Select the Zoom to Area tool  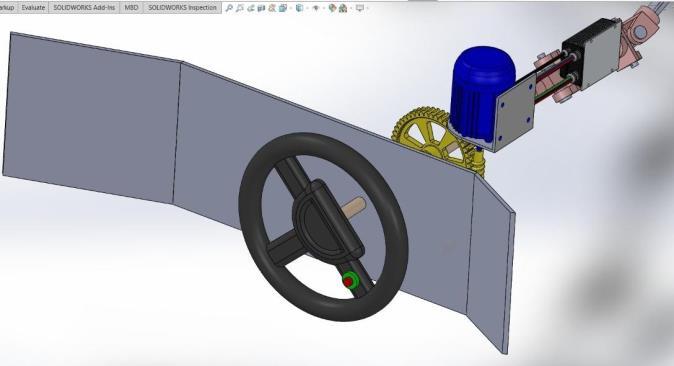(240, 8)
